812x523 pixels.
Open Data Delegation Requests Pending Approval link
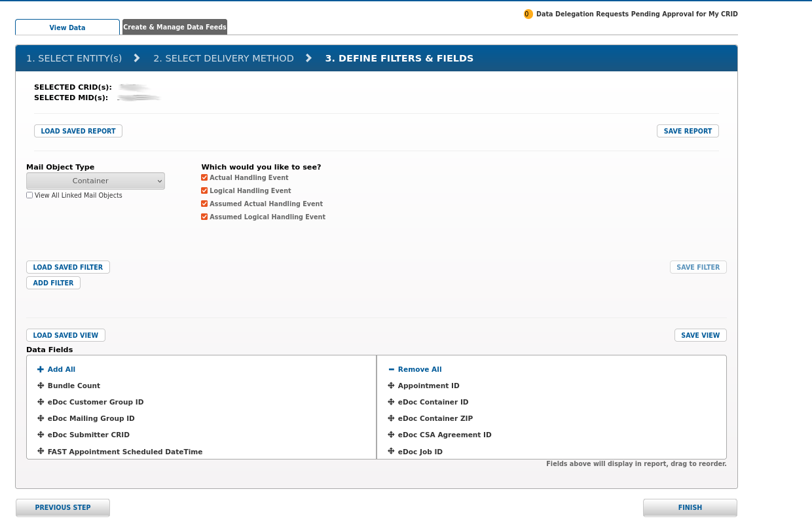click(637, 14)
